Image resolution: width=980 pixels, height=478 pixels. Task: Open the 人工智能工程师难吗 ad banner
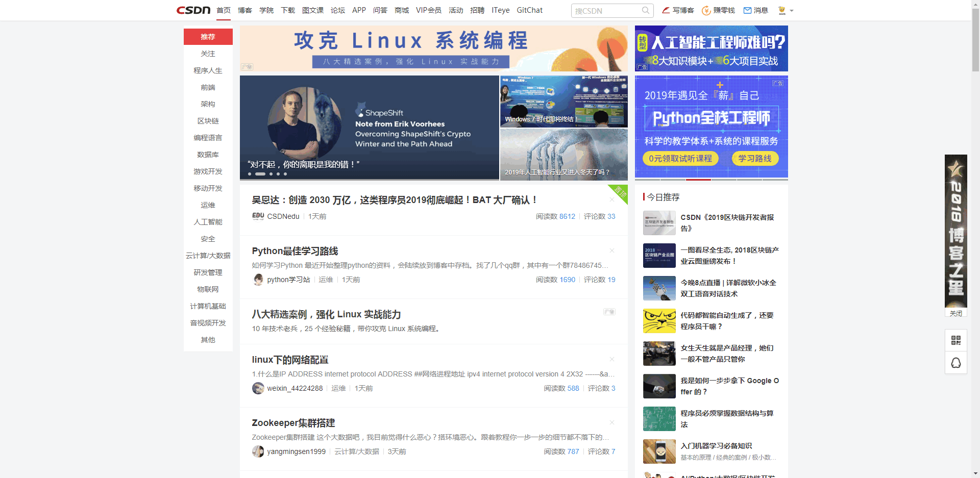(x=712, y=48)
